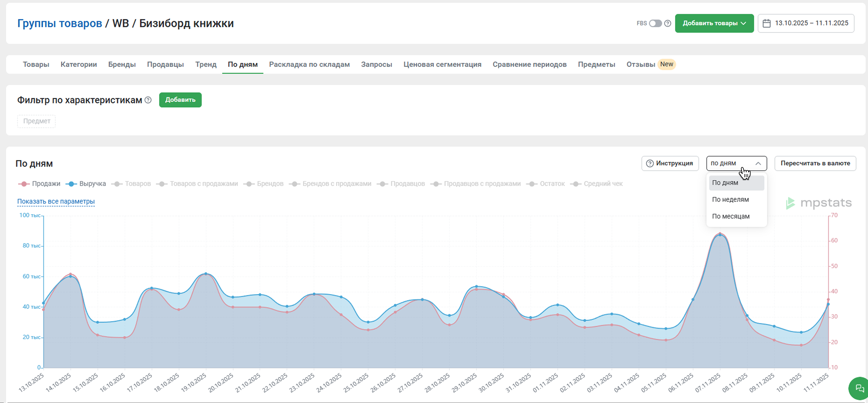Open the Раскладка по складам tab
This screenshot has height=403, width=868.
[x=309, y=64]
